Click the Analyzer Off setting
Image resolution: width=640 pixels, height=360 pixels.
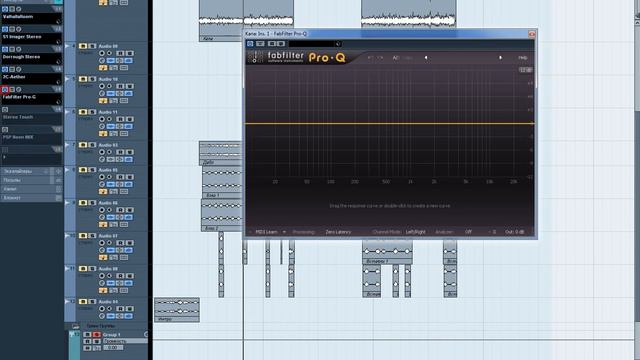click(x=468, y=232)
